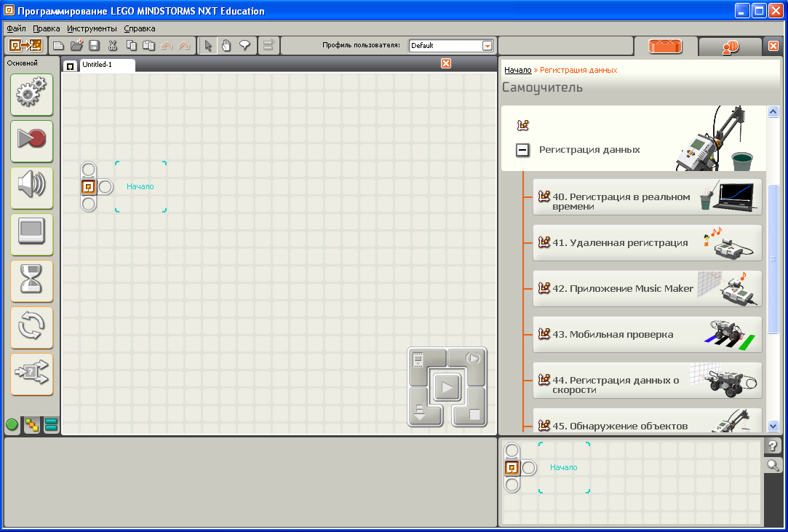The image size is (788, 532).
Task: Click the create My Block toolbar button
Action: tap(268, 46)
